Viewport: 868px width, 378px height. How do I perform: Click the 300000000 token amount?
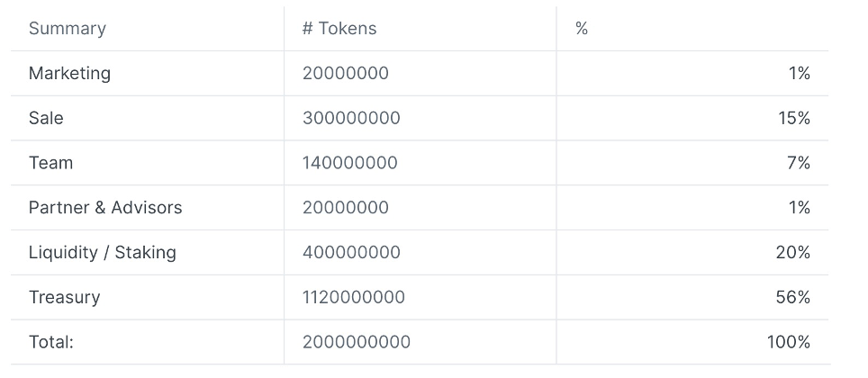coord(351,118)
